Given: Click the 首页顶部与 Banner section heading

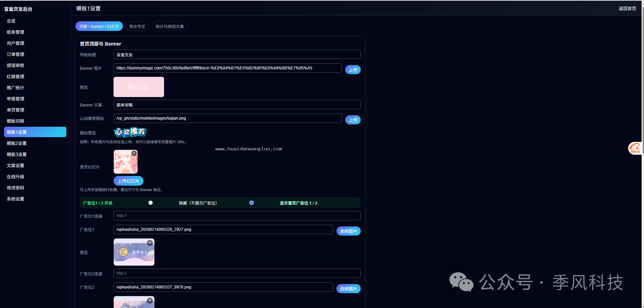Looking at the screenshot, I should (100, 44).
